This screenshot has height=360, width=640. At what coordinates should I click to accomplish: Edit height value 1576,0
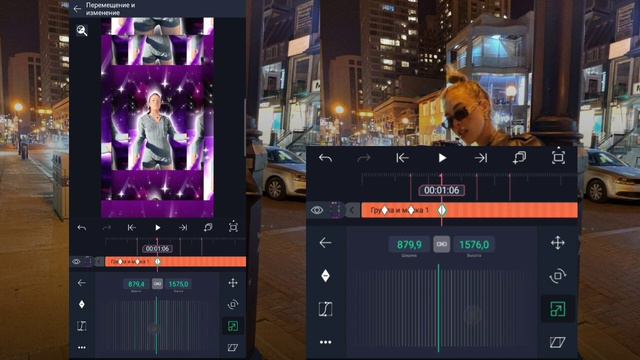(x=474, y=244)
